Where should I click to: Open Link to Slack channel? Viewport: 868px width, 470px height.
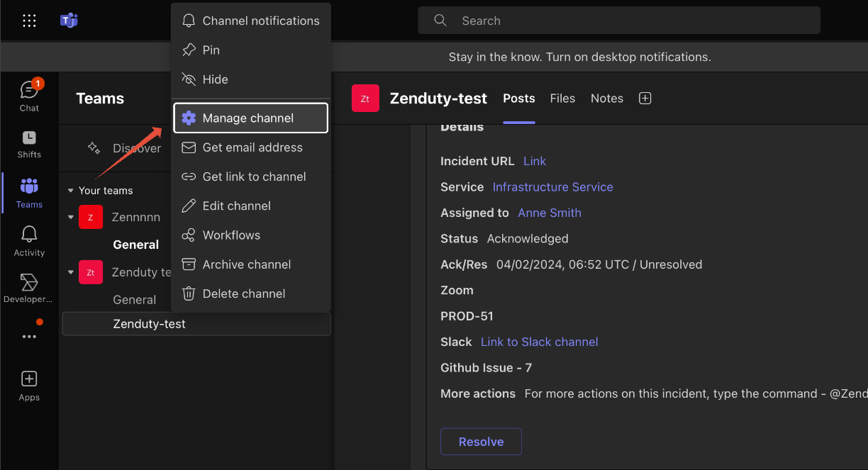tap(540, 342)
